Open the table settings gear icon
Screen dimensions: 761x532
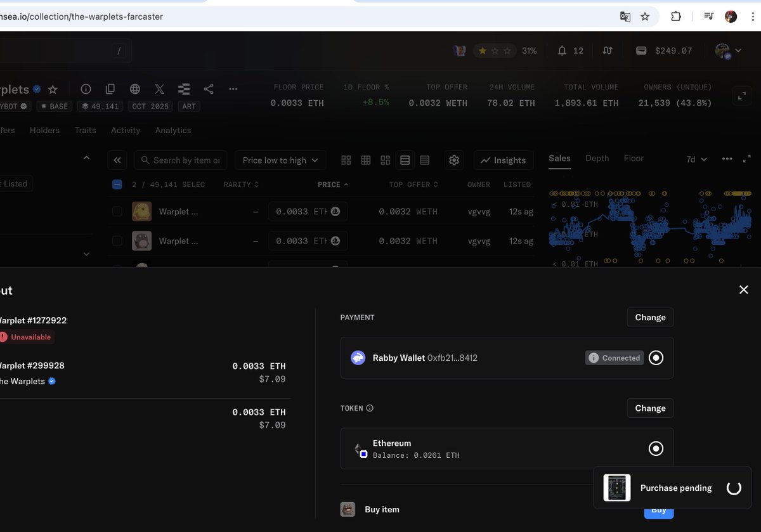[x=454, y=160]
